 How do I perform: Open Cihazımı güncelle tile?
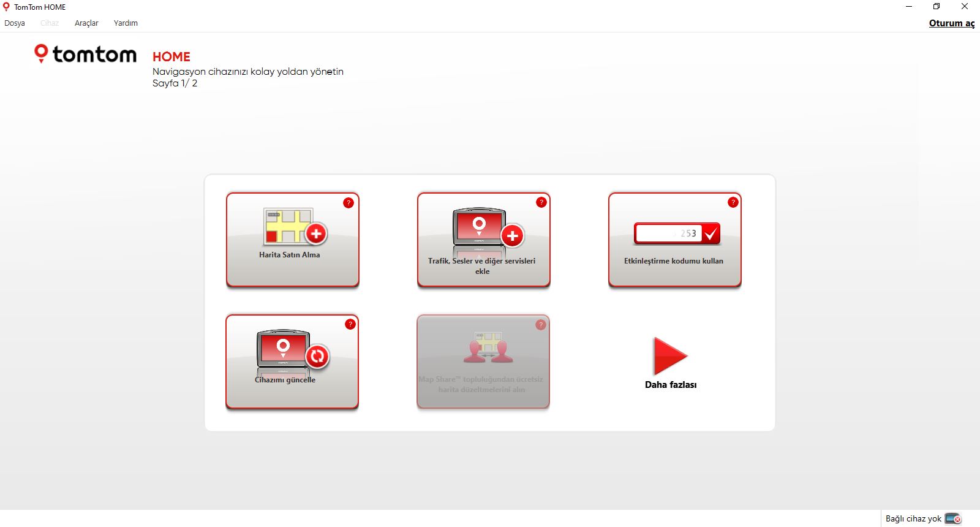[292, 362]
